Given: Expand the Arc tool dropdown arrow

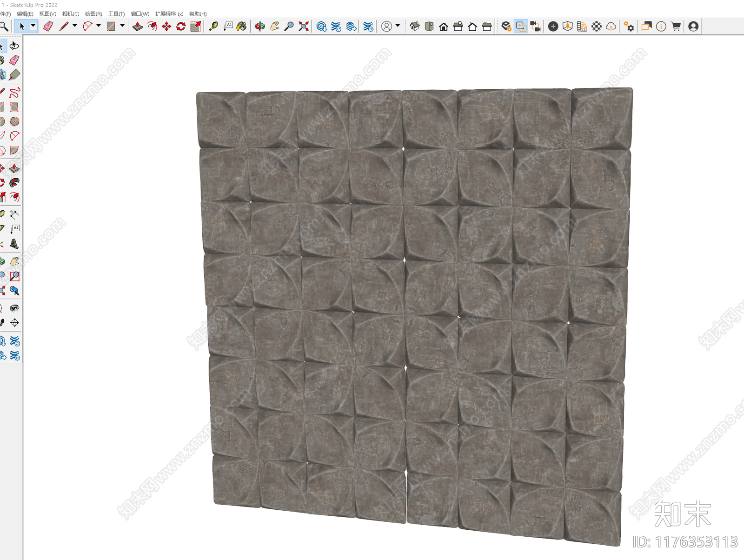Looking at the screenshot, I should [x=99, y=26].
